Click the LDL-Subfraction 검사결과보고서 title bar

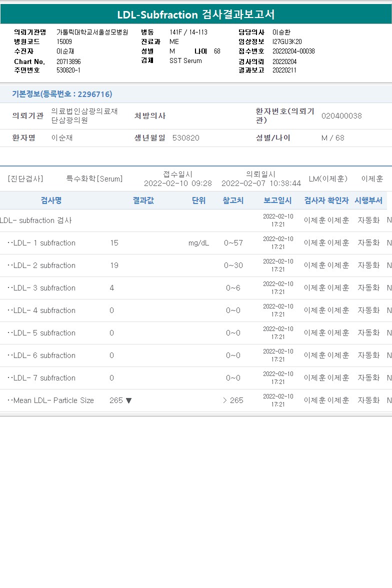pyautogui.click(x=196, y=14)
